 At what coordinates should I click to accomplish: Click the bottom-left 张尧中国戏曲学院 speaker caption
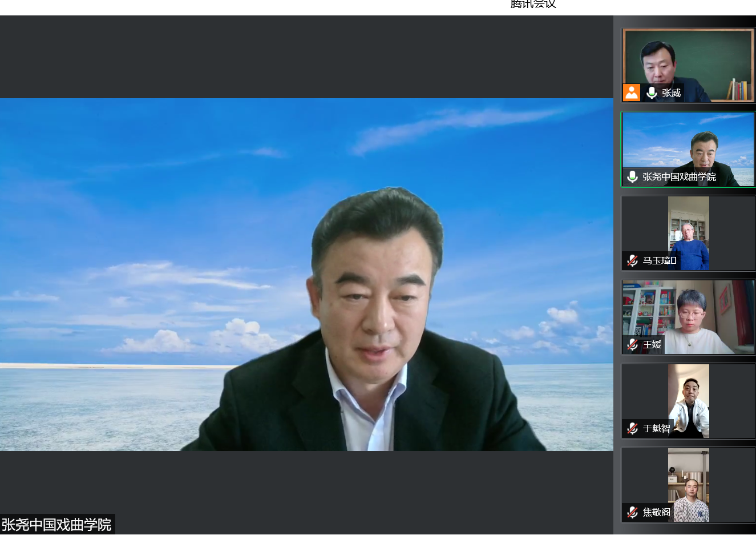coord(56,524)
